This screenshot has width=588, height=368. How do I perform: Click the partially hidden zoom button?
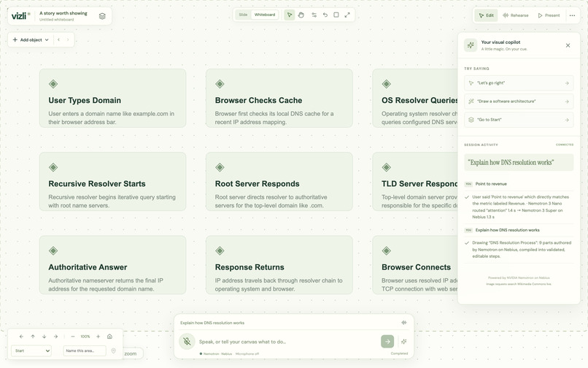pos(133,353)
